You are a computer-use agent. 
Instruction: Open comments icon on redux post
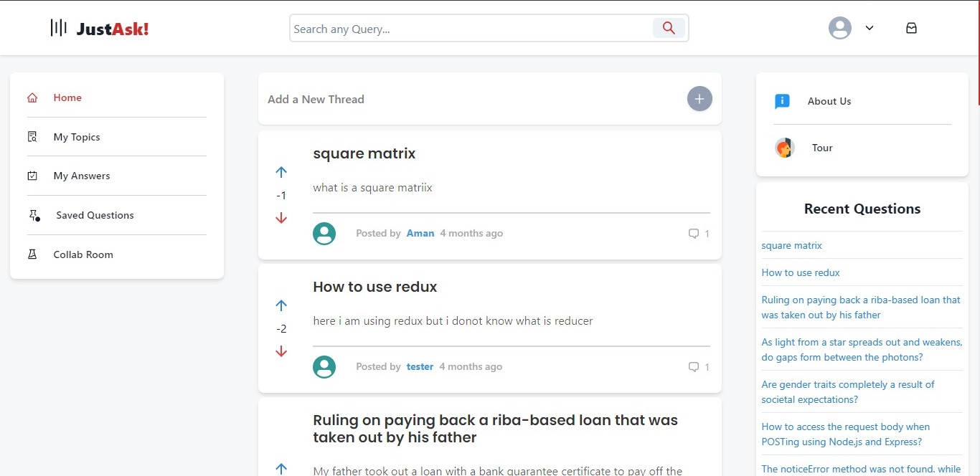(x=694, y=367)
